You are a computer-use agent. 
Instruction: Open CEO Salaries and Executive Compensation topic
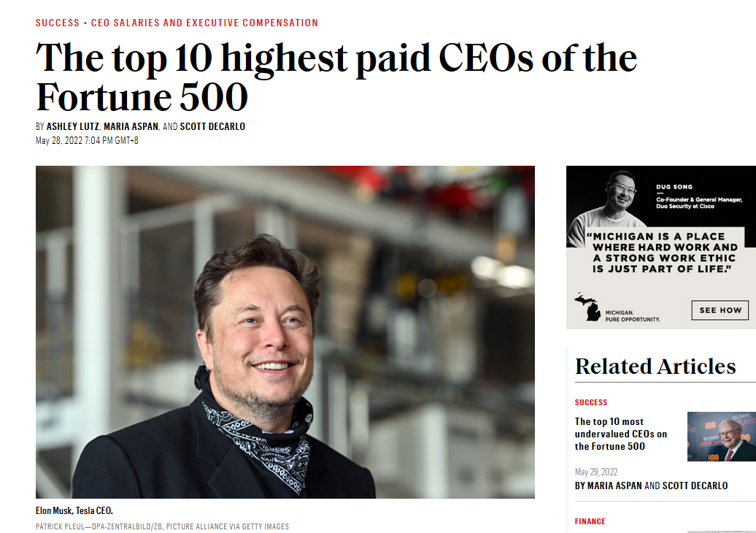pos(204,23)
